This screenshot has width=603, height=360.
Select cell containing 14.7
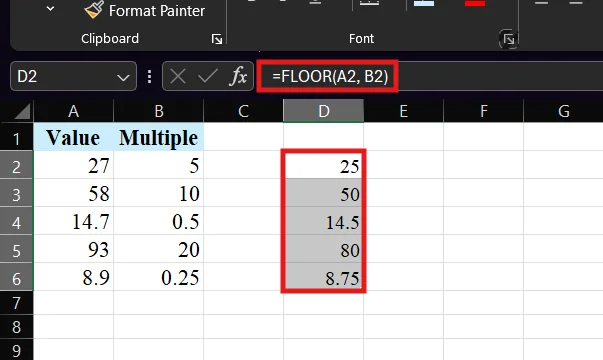(x=73, y=221)
